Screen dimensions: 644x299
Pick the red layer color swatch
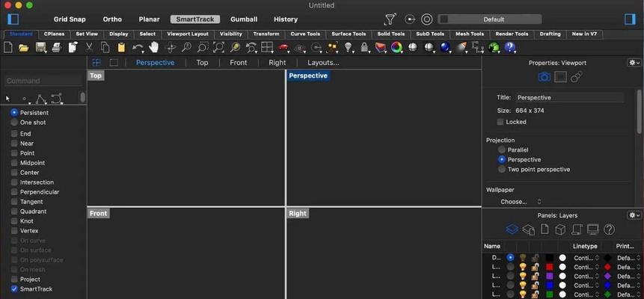click(x=550, y=267)
